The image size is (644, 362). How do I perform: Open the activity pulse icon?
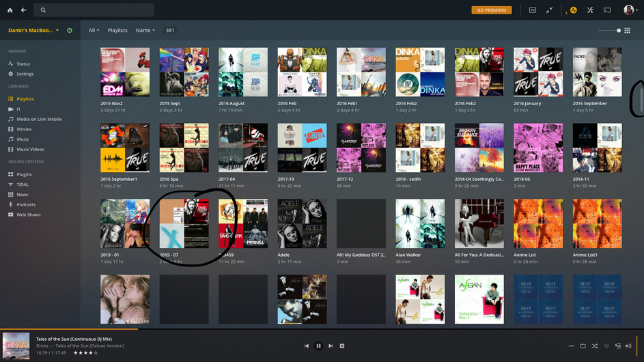(574, 10)
